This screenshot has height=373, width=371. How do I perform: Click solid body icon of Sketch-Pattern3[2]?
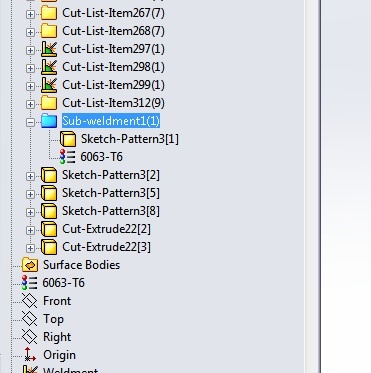[49, 175]
